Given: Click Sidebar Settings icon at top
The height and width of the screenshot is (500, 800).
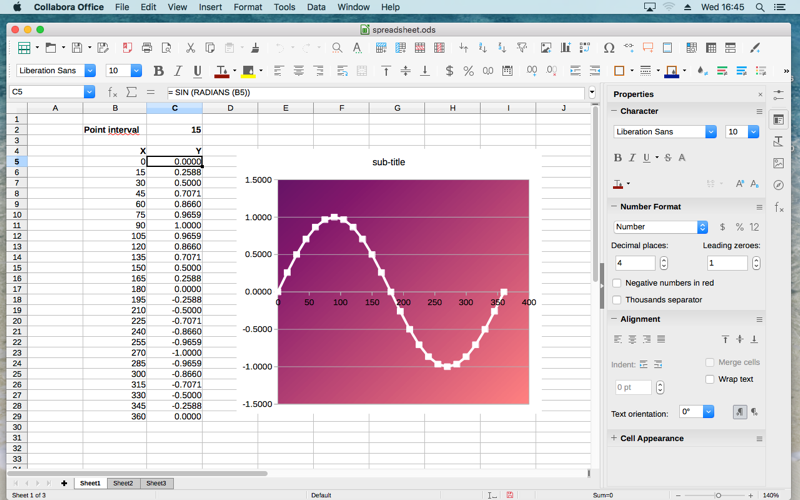Looking at the screenshot, I should [779, 95].
